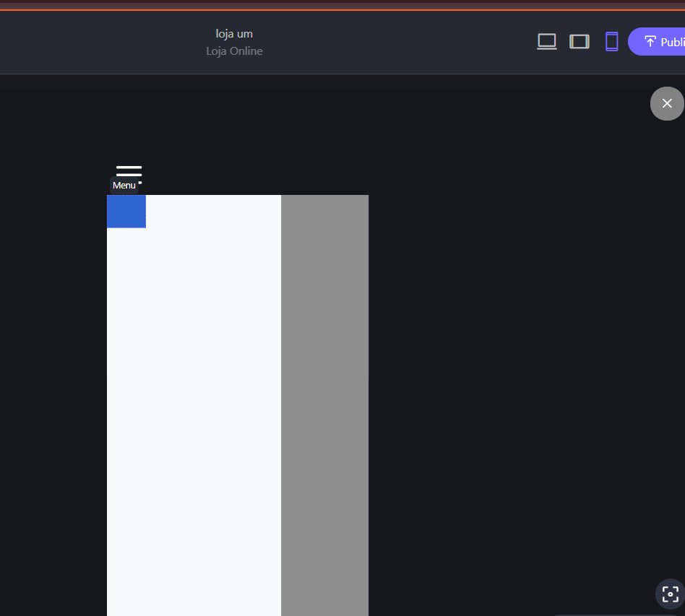Switch to desktop preview mode
The width and height of the screenshot is (685, 616).
547,42
